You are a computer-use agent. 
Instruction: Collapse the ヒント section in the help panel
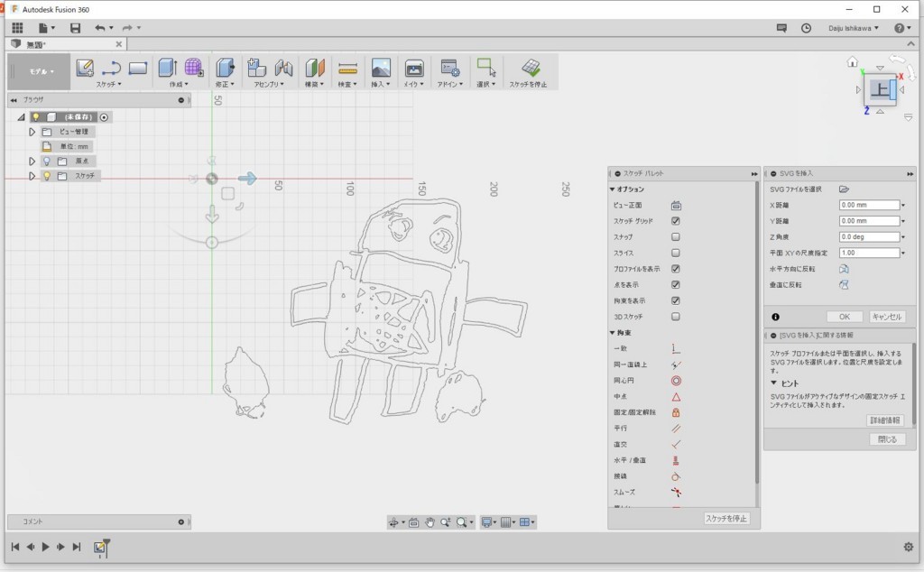pos(773,383)
